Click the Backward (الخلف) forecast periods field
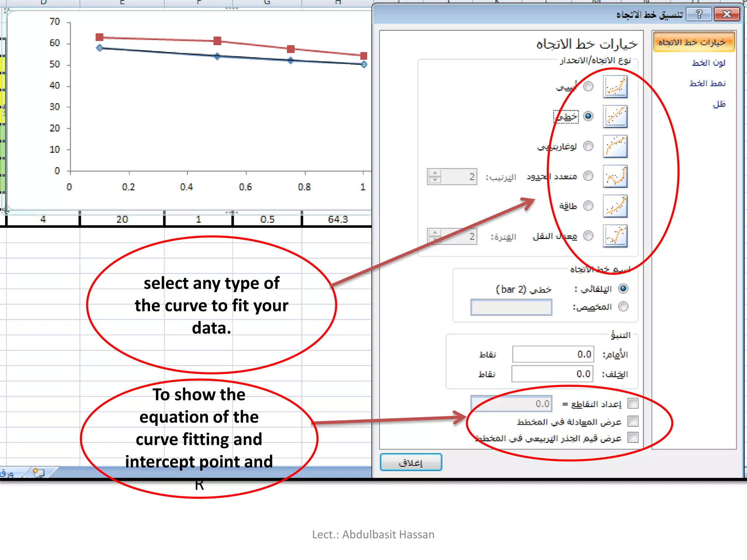 point(553,374)
